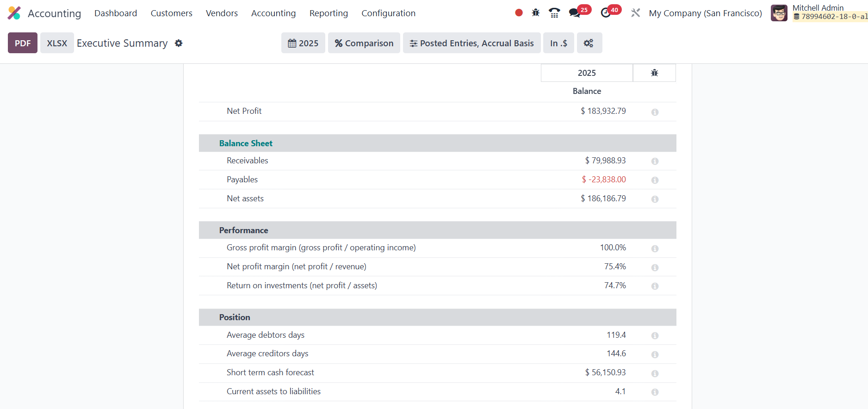
Task: Open the VoIP phone icon
Action: coord(554,13)
